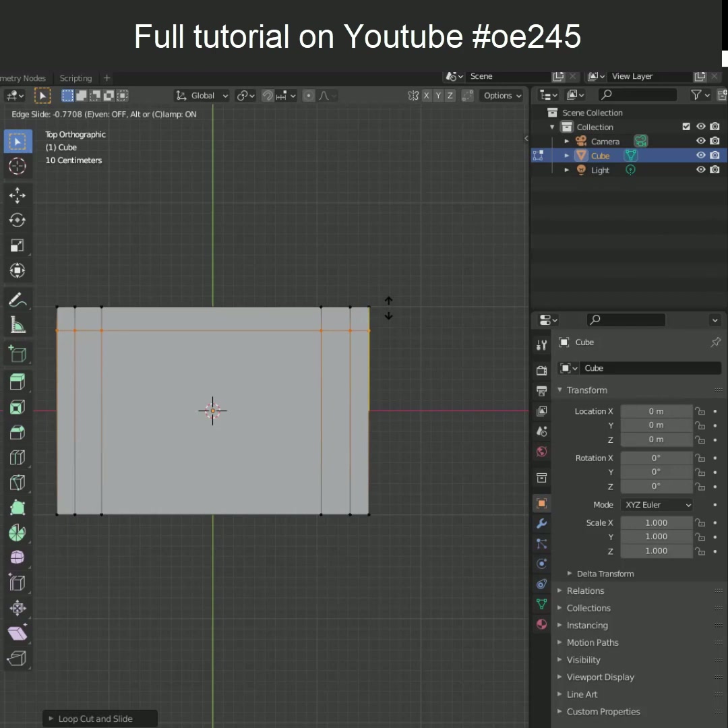Switch to the Scripting tab

coord(75,78)
